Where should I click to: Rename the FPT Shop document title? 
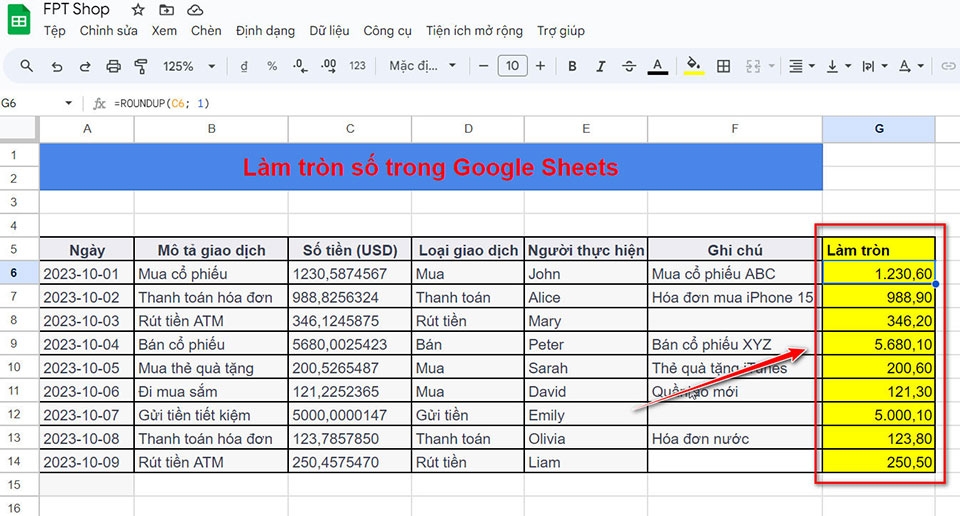pos(77,9)
